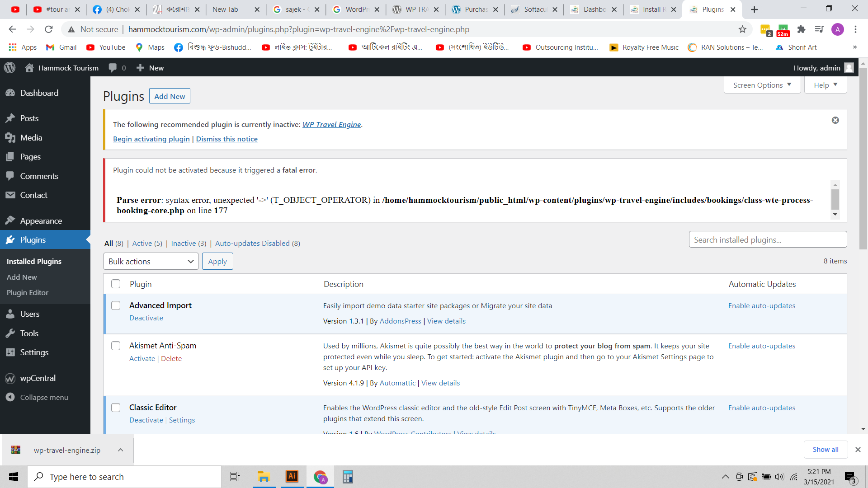Open the Chrome profile avatar

(x=838, y=29)
